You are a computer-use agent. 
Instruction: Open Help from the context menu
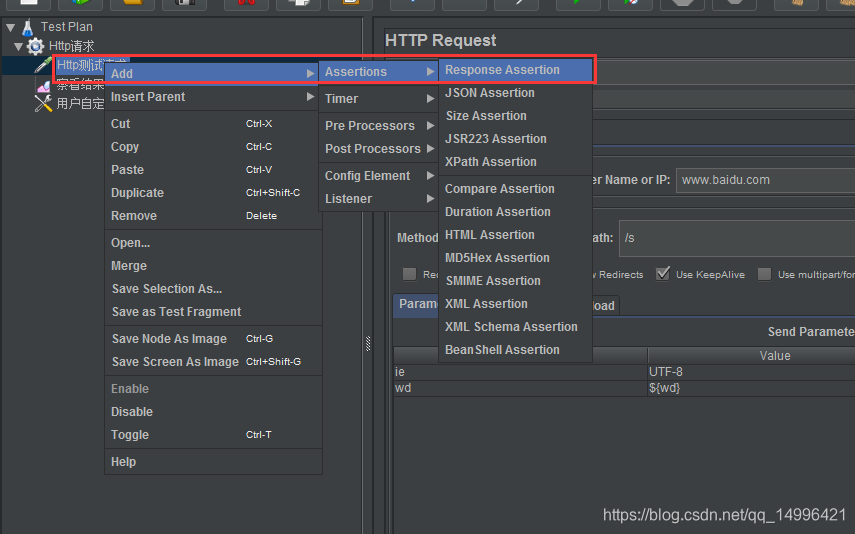click(212, 462)
